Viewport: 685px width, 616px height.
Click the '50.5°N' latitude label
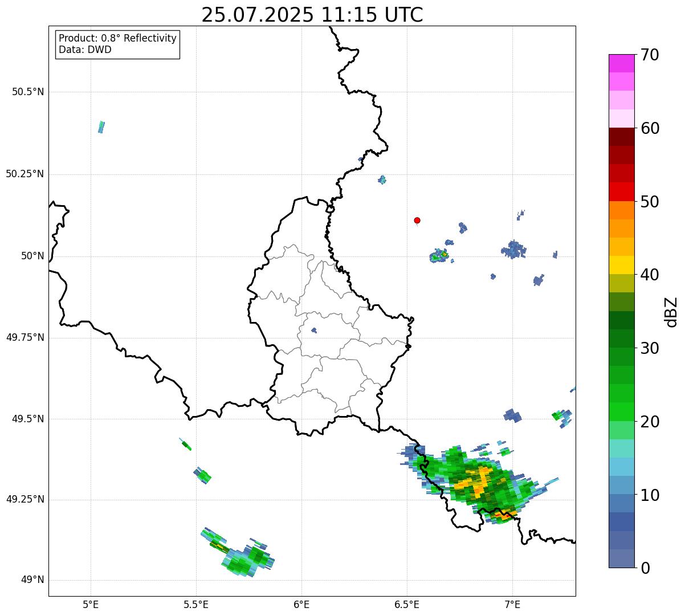pyautogui.click(x=28, y=92)
